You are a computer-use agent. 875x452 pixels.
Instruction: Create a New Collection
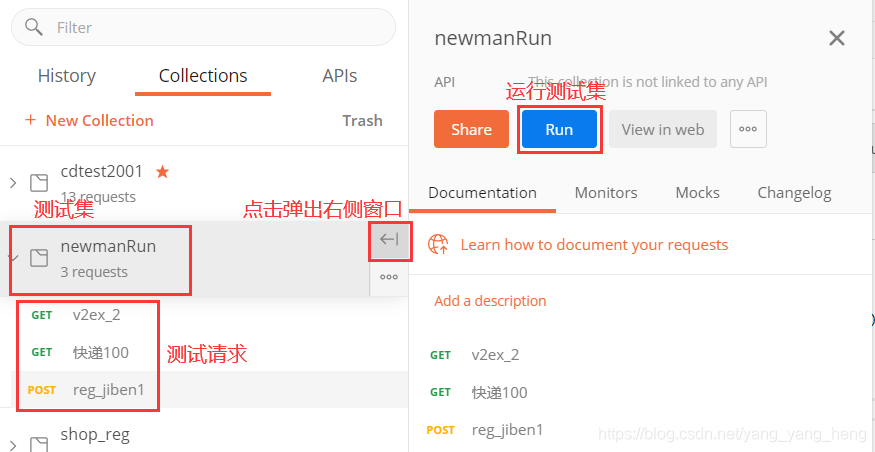[89, 121]
